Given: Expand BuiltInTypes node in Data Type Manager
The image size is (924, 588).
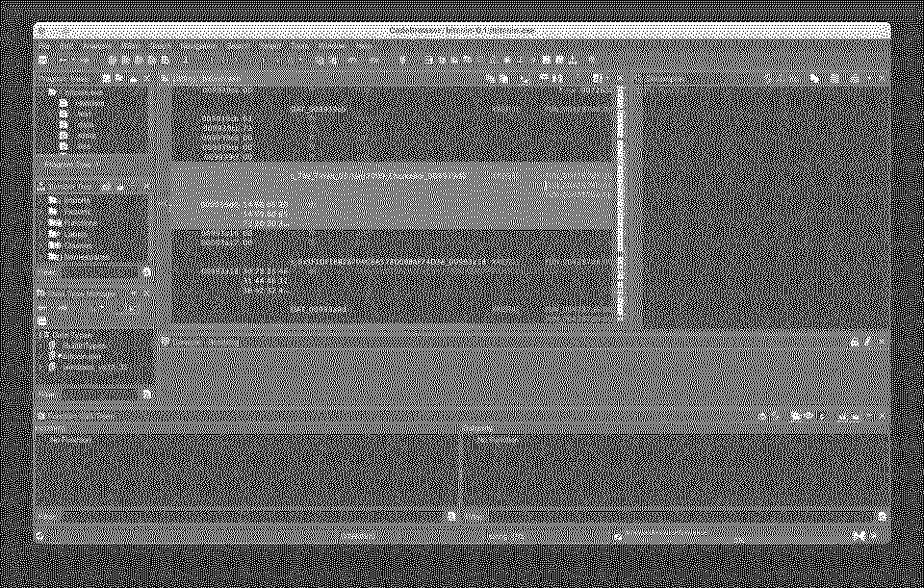Looking at the screenshot, I should pyautogui.click(x=43, y=345).
